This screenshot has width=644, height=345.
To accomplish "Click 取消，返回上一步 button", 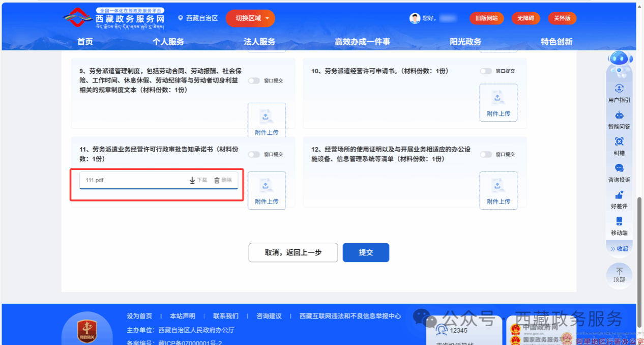I will (x=293, y=252).
